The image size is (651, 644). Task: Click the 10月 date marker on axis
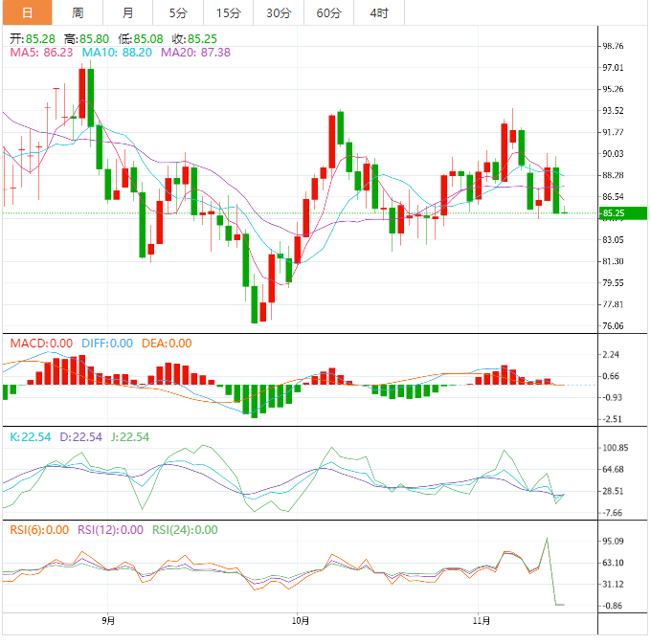[298, 620]
